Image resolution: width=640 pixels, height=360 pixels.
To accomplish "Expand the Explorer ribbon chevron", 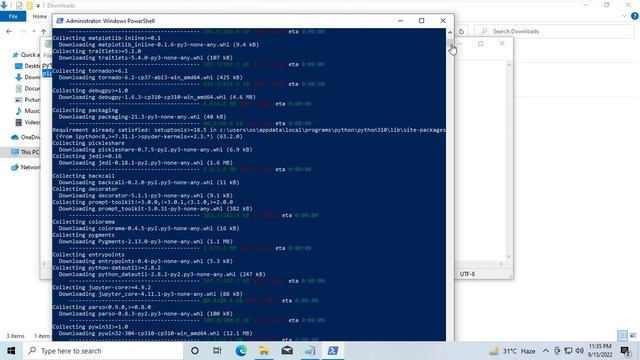I will [x=624, y=16].
